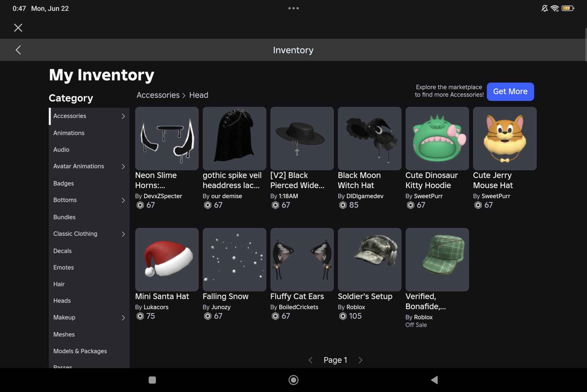Click the page scrollbar at right edge

(585, 45)
